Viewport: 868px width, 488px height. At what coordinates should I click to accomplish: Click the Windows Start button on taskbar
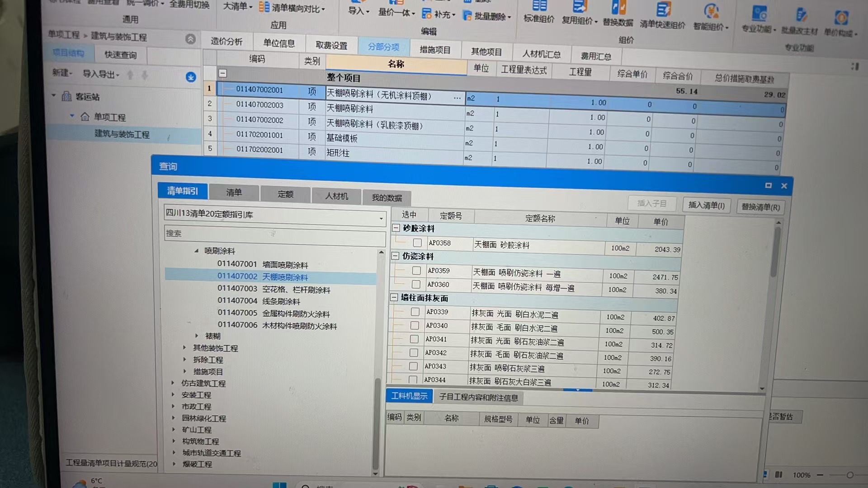[279, 485]
